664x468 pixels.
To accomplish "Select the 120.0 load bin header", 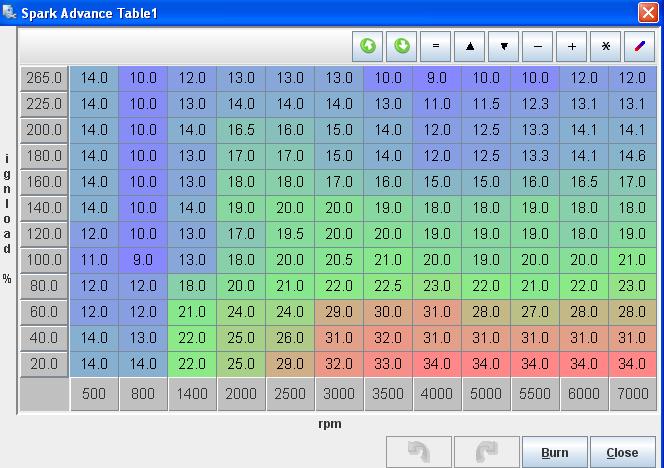I will (44, 234).
